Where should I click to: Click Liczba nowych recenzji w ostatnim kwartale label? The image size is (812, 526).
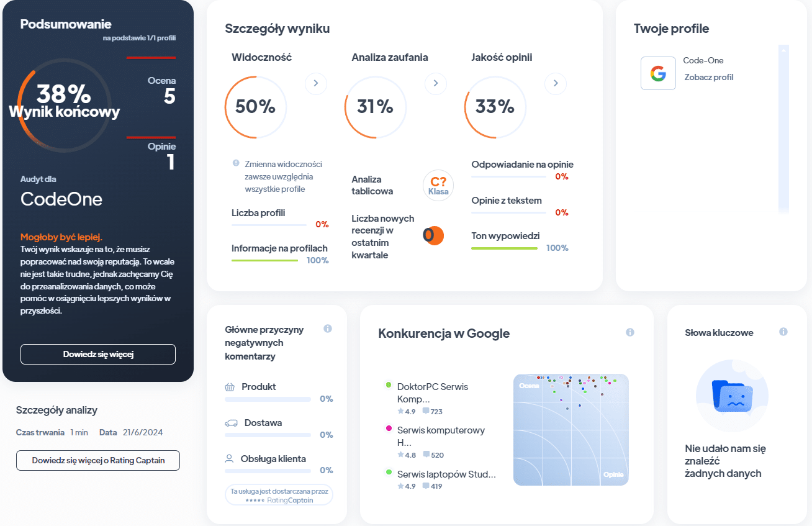(383, 237)
